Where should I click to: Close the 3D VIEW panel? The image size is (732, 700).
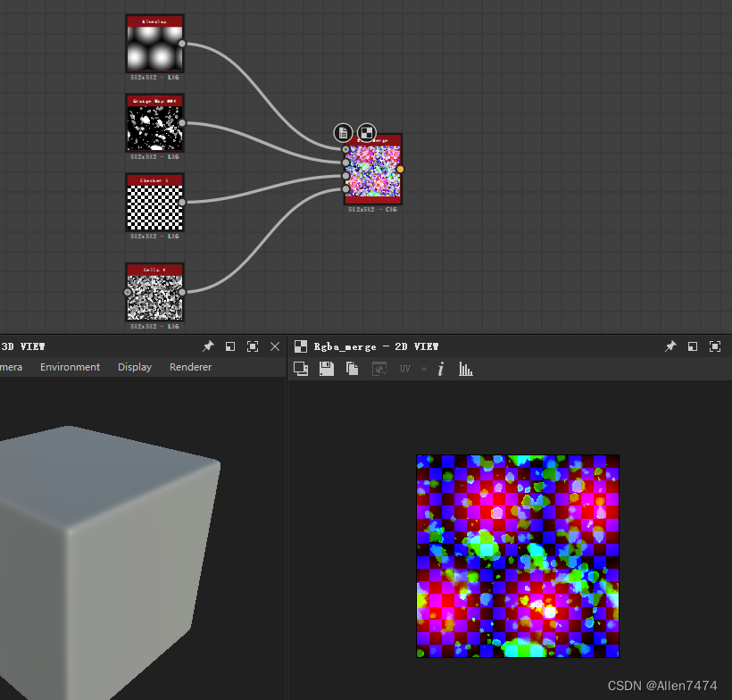pos(275,346)
